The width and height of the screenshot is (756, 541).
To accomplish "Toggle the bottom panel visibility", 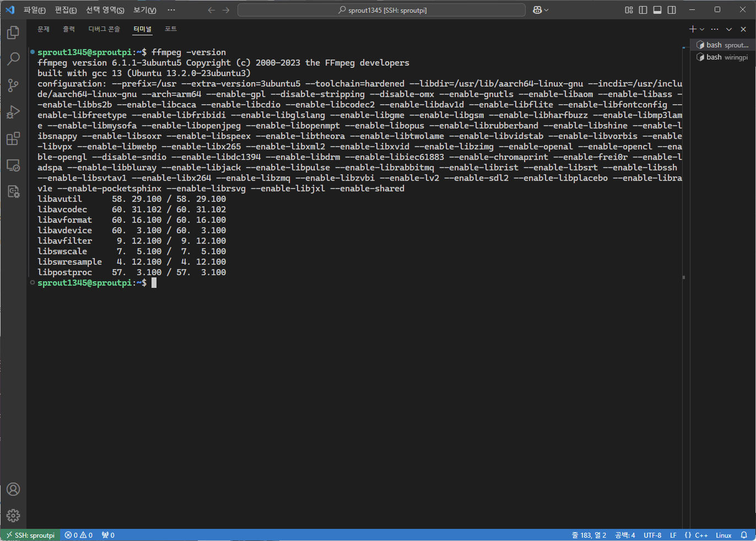I will tap(657, 10).
